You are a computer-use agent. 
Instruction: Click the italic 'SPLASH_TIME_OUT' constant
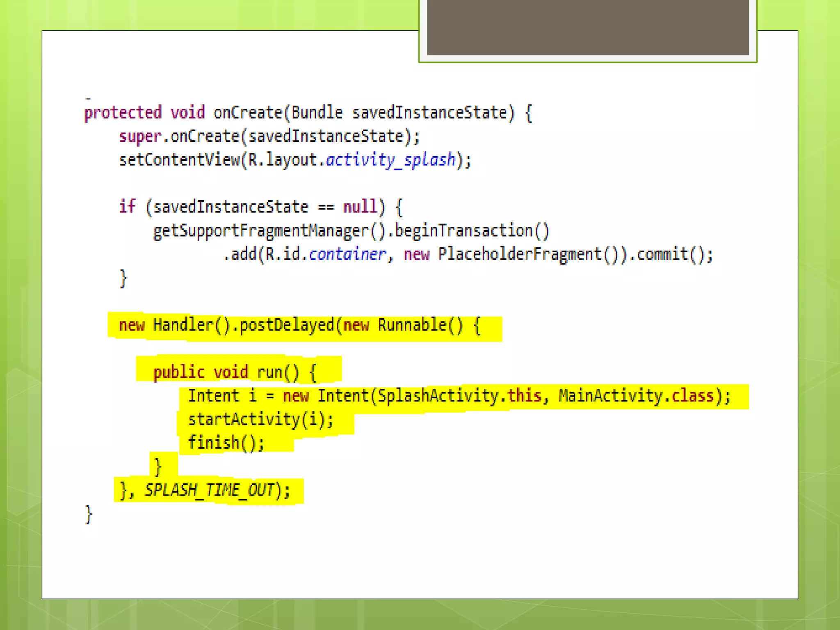tap(209, 490)
